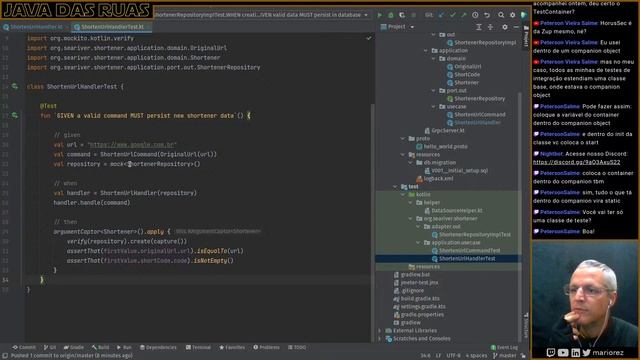Click the inspection checkmark in the editor corner
The width and height of the screenshot is (640, 360).
coord(369,38)
